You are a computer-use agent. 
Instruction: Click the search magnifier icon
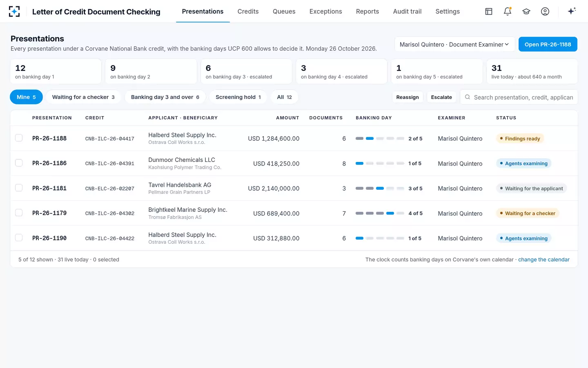(468, 97)
